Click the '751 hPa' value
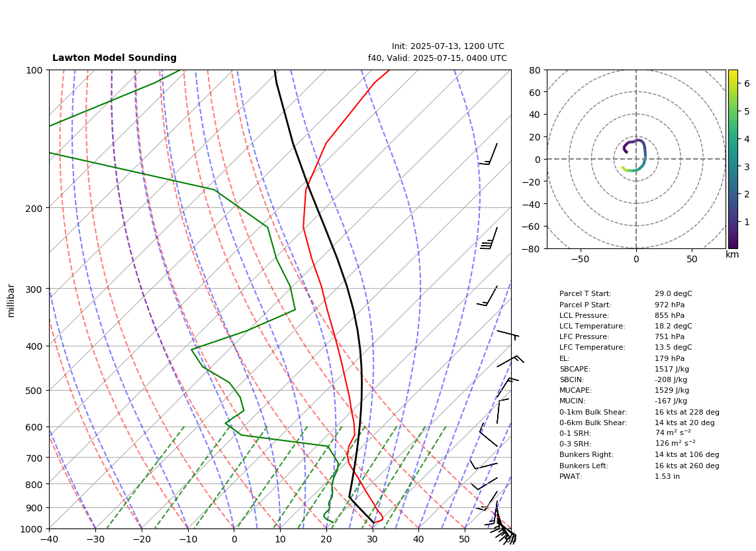This screenshot has height=551, width=756. coord(669,336)
